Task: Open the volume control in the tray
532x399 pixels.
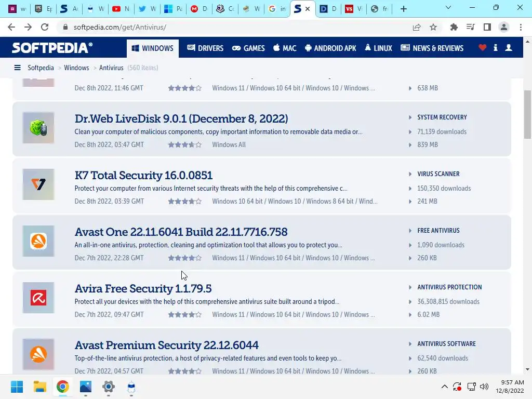Action: click(x=484, y=387)
